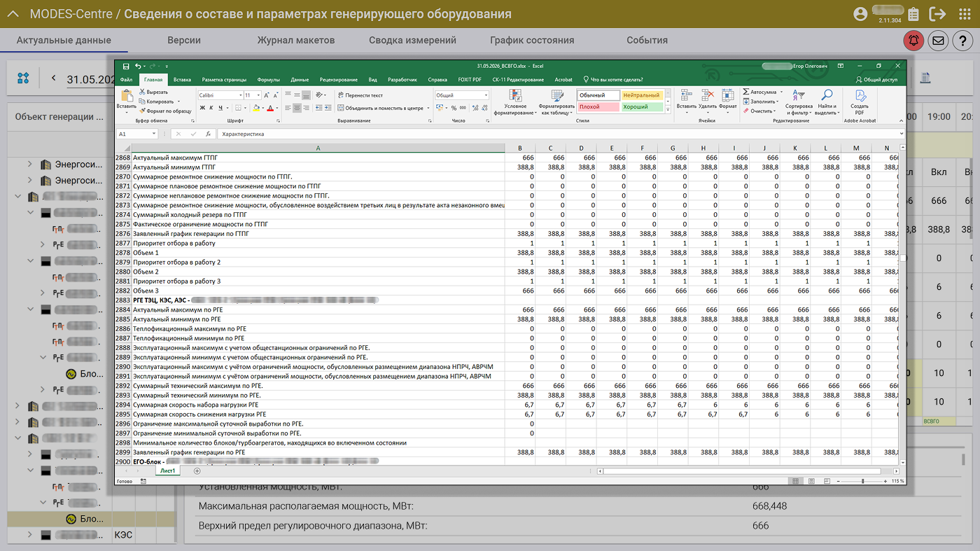
Task: Toggle bold formatting Ж button
Action: click(202, 108)
